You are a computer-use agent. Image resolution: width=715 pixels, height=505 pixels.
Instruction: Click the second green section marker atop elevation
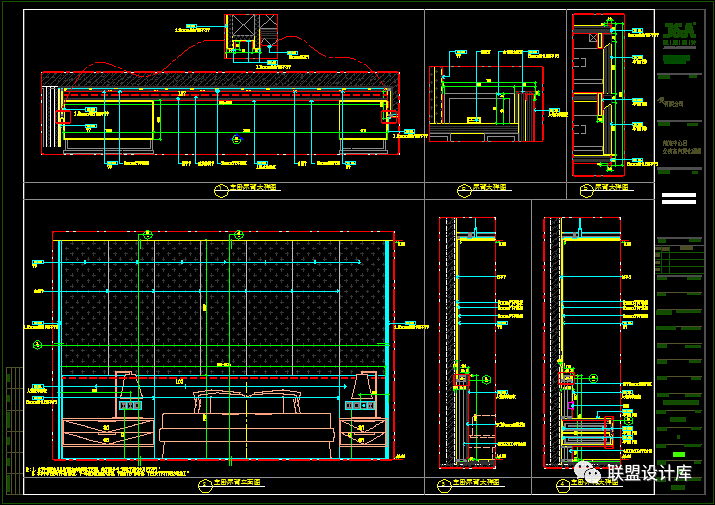click(236, 234)
